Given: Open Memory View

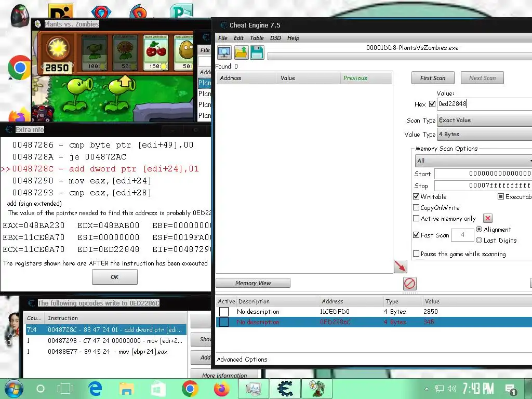Looking at the screenshot, I should 253,283.
